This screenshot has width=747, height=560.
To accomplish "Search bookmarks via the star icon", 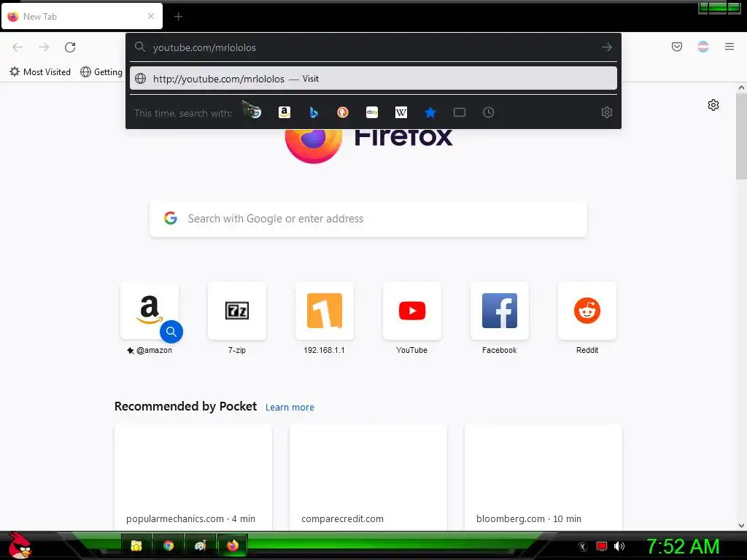I will (430, 112).
